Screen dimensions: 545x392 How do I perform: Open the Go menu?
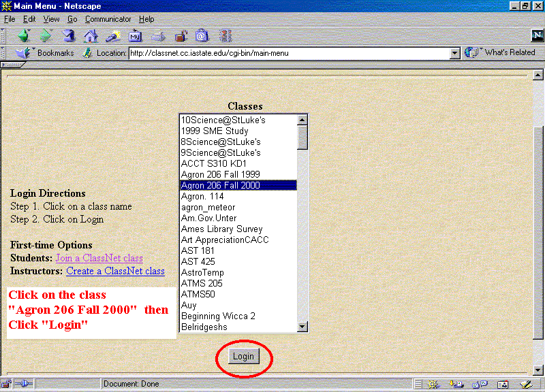point(72,19)
